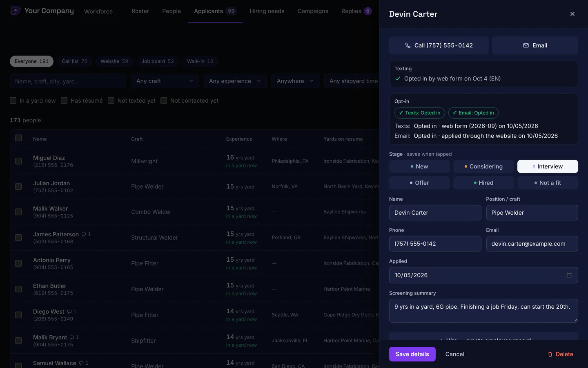Open the 'Any experience' dropdown
The width and height of the screenshot is (588, 368).
coord(235,81)
